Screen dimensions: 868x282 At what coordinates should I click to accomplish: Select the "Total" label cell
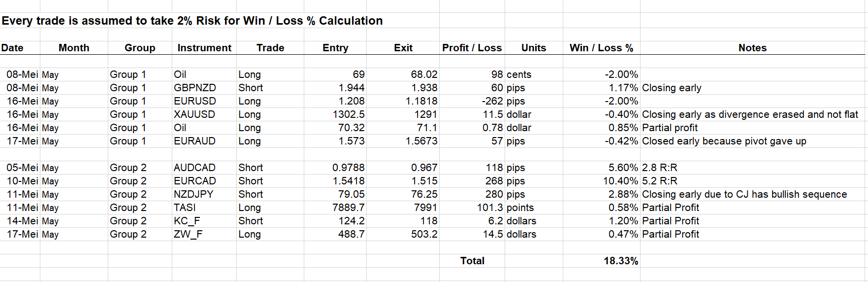tap(472, 261)
